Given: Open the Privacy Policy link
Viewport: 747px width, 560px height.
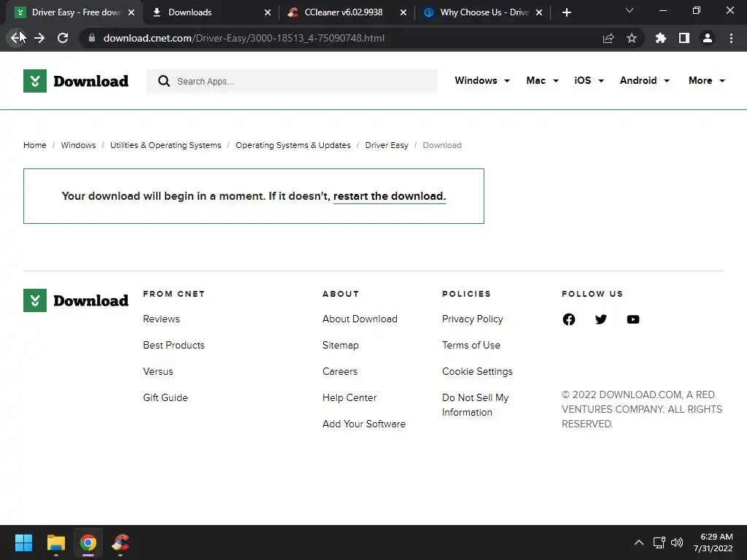Looking at the screenshot, I should (472, 319).
